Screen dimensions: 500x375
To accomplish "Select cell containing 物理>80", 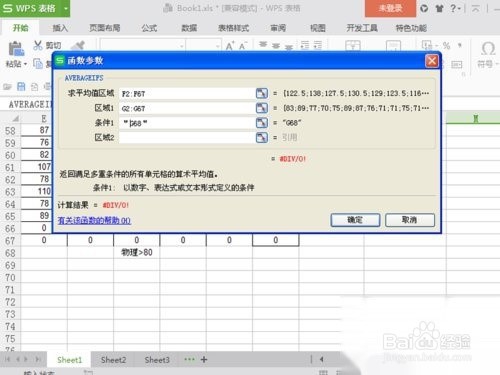I will click(x=136, y=252).
